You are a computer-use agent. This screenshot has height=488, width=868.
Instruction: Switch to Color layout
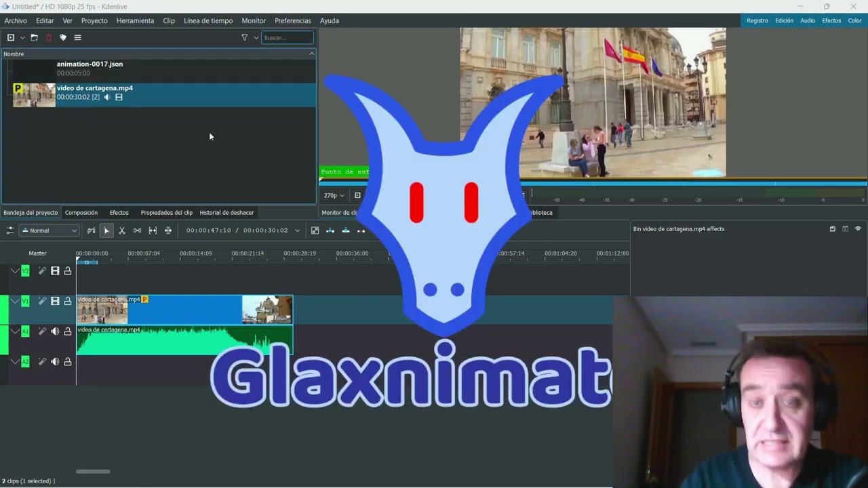pyautogui.click(x=854, y=20)
